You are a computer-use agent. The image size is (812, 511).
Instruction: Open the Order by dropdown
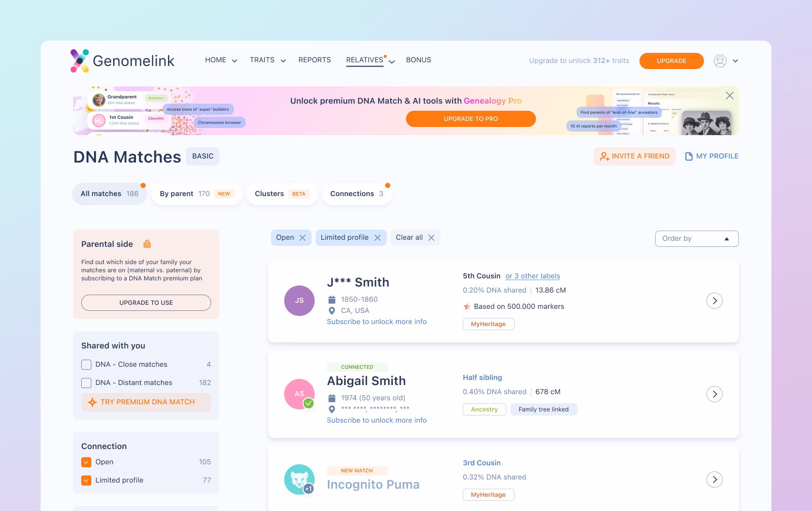pyautogui.click(x=697, y=239)
